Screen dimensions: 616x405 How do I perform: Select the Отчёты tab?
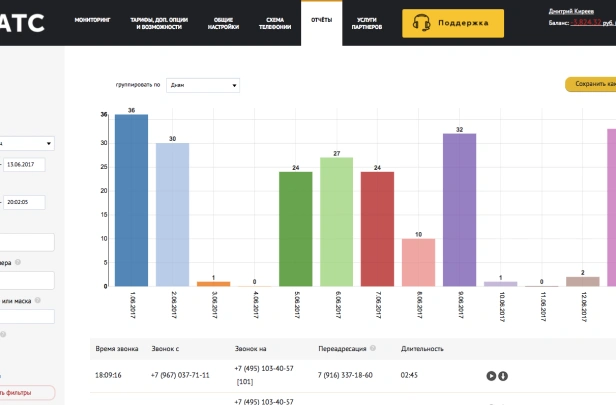[321, 20]
